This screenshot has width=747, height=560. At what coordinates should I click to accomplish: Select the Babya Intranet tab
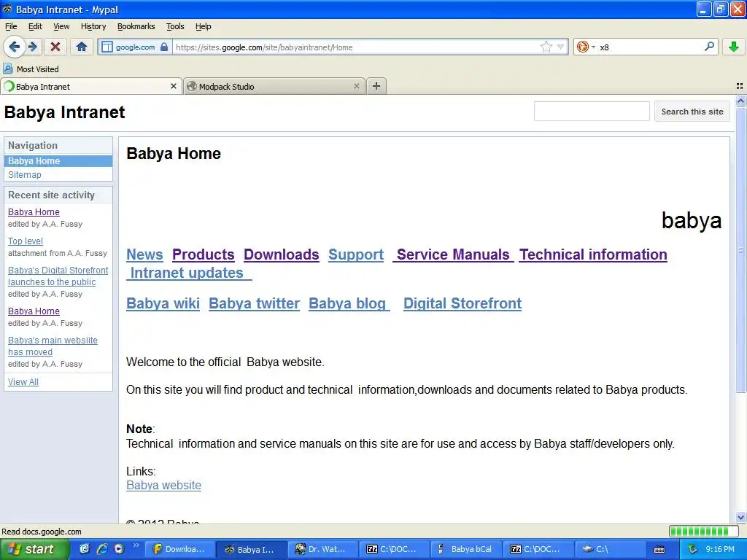pyautogui.click(x=91, y=86)
